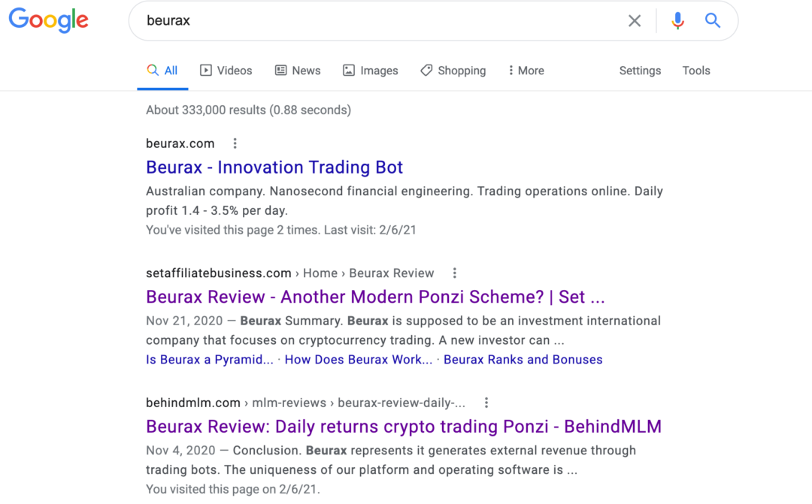Start the search with the magnifying glass icon
Image resolution: width=812 pixels, height=504 pixels.
click(x=712, y=20)
